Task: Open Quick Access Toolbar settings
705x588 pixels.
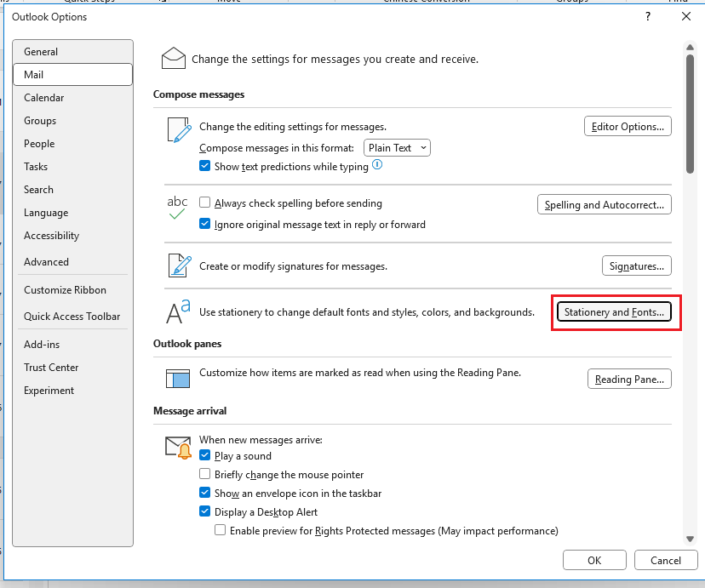Action: coord(73,317)
